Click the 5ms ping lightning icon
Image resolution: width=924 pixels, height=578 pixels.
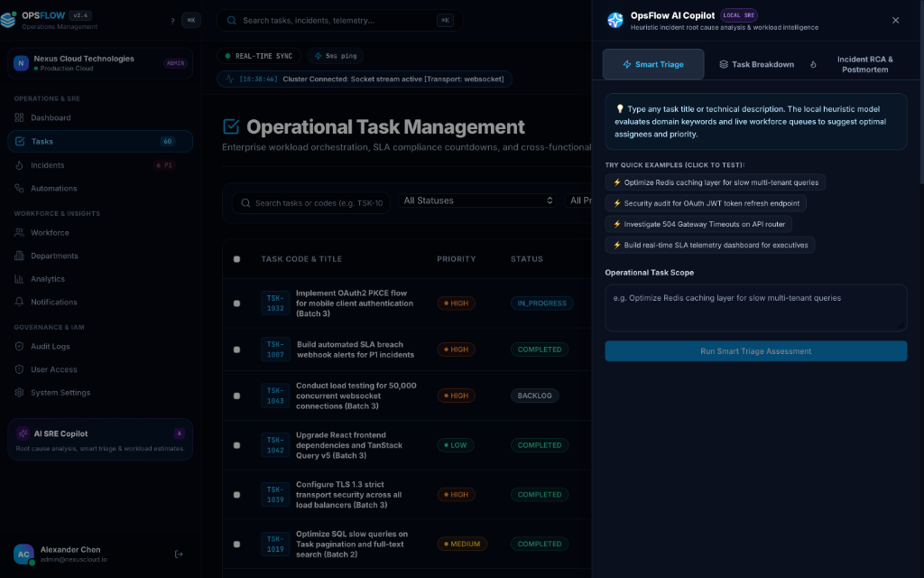pyautogui.click(x=319, y=56)
